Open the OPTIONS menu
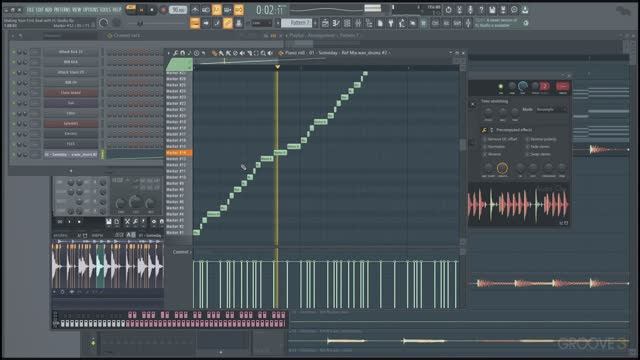The height and width of the screenshot is (360, 640). coord(90,10)
